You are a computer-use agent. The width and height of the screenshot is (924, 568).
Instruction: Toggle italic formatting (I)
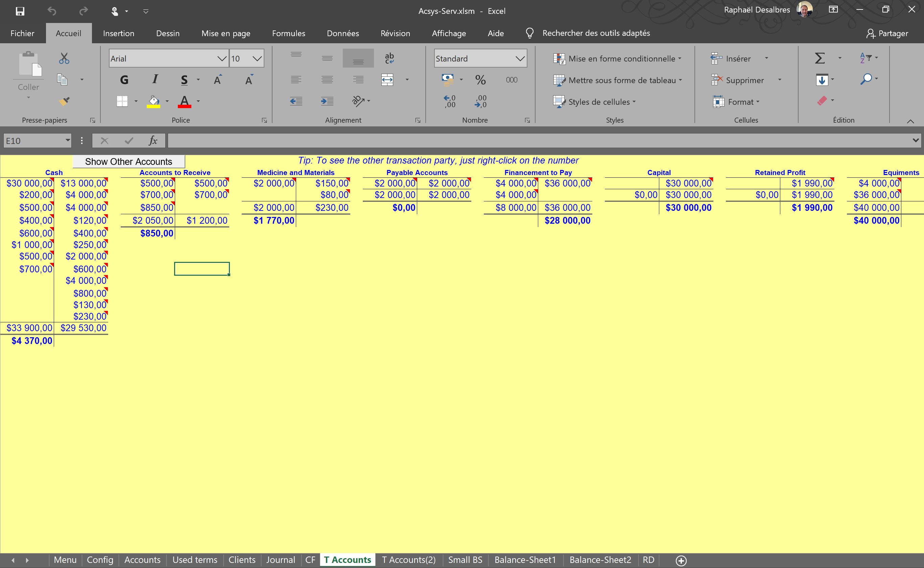155,79
